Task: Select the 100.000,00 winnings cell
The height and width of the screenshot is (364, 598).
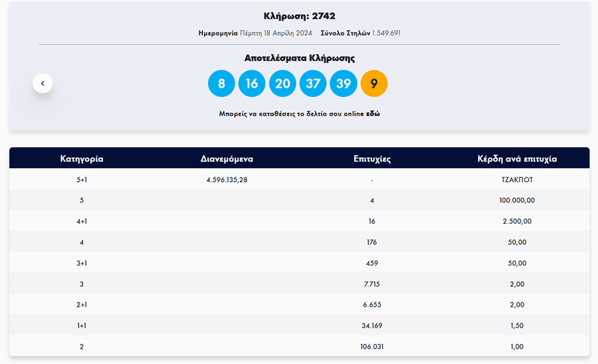Action: point(517,200)
